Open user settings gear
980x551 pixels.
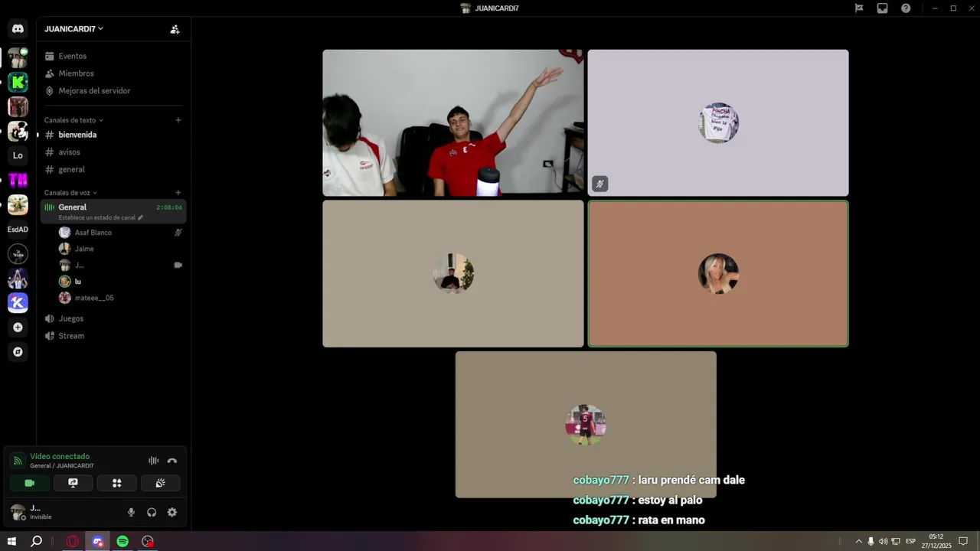[172, 513]
